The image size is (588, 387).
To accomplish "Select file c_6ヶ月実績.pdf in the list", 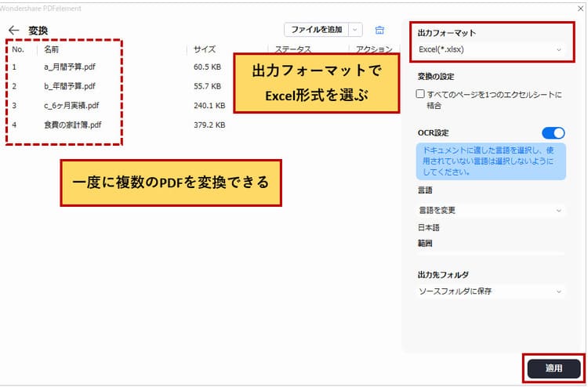I will click(x=71, y=106).
